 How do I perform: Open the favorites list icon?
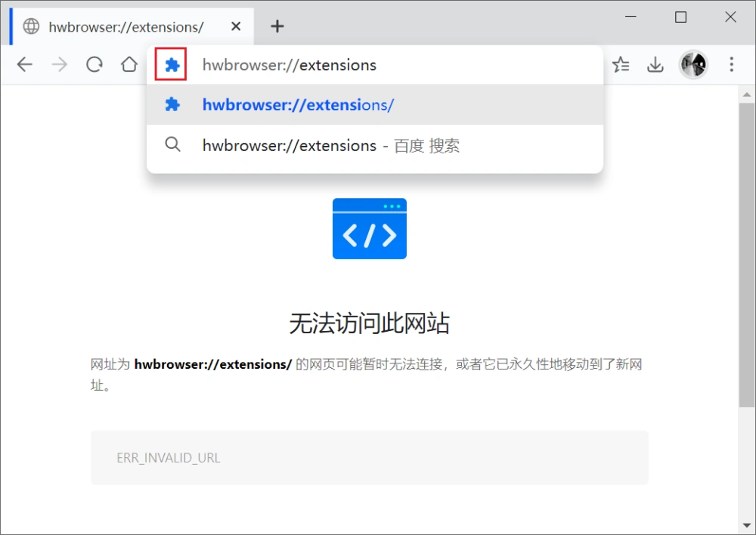coord(621,64)
